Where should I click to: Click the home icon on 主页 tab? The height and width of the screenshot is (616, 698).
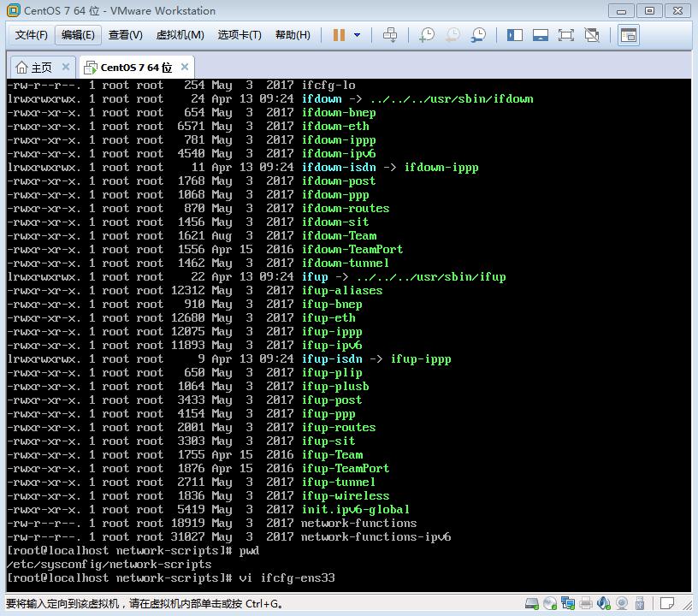[21, 68]
